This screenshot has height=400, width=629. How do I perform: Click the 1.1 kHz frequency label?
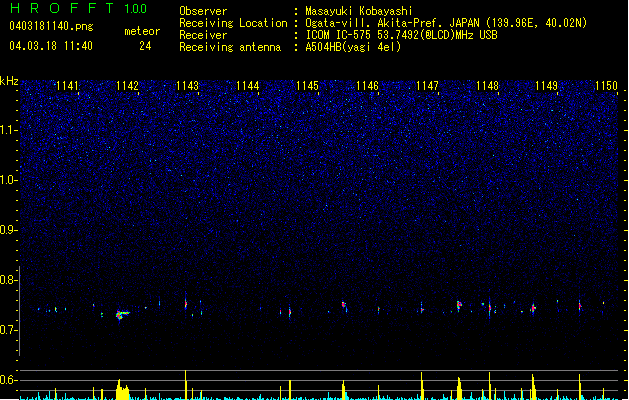click(8, 130)
